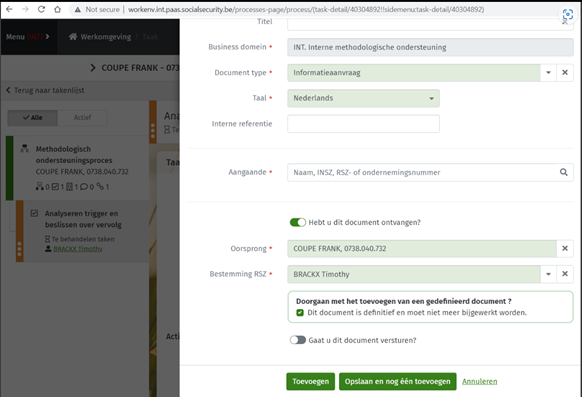The width and height of the screenshot is (582, 397).
Task: Click the Annuleren link
Action: coord(480,381)
